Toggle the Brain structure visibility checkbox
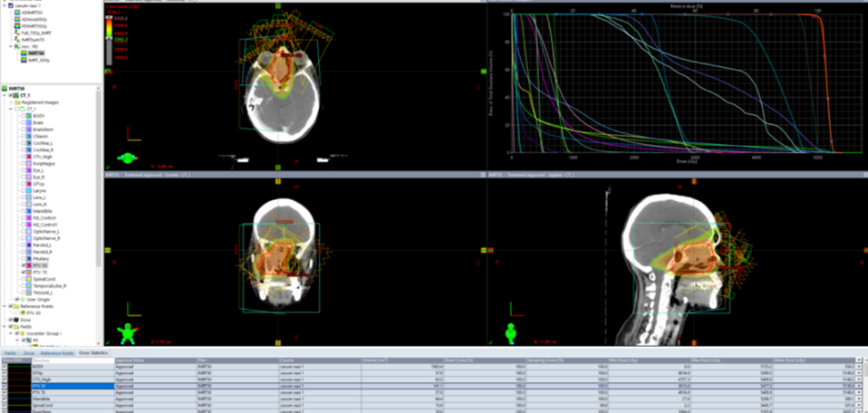 click(23, 122)
